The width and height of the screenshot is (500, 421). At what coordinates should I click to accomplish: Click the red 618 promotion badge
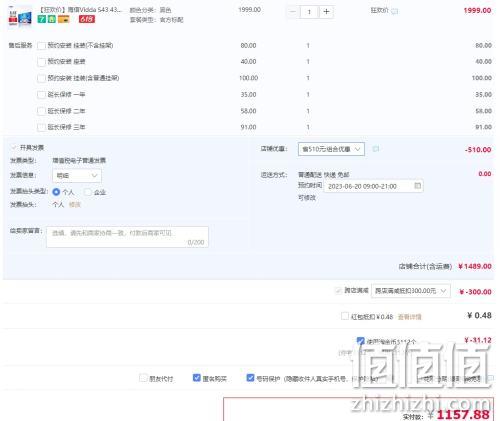point(87,19)
